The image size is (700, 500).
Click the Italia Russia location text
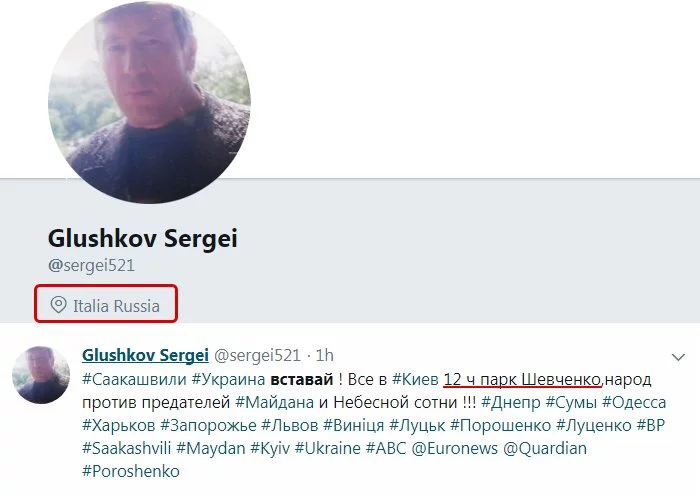(x=117, y=306)
